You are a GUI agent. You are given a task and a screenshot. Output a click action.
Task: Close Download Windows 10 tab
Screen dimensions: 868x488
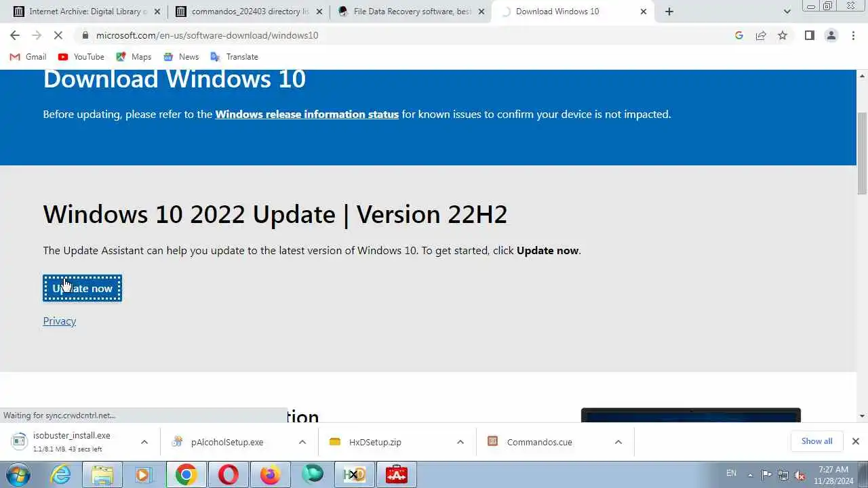[x=644, y=12]
